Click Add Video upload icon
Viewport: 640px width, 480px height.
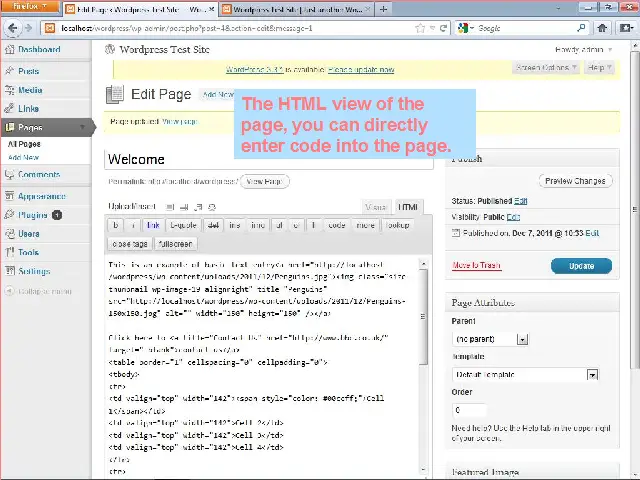point(184,207)
